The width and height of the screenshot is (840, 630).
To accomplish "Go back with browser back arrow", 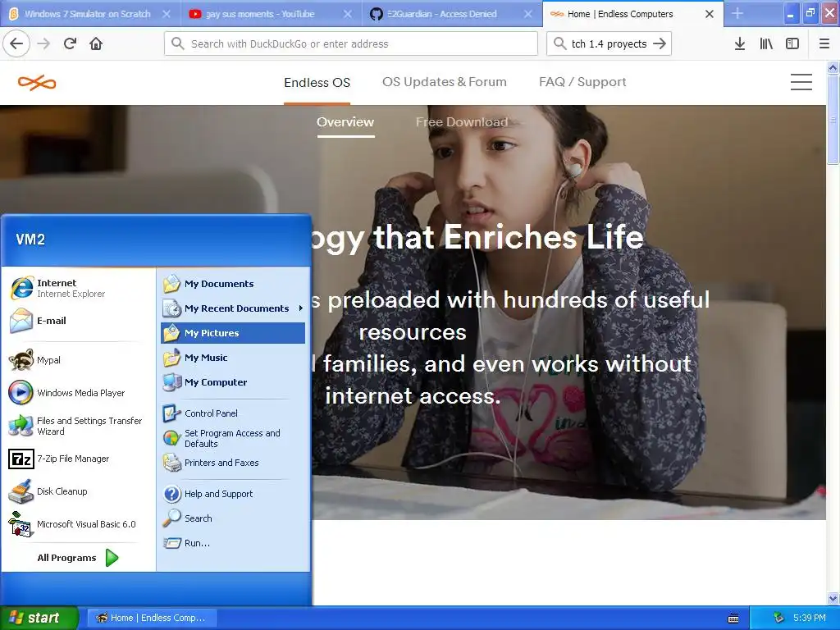I will tap(16, 44).
